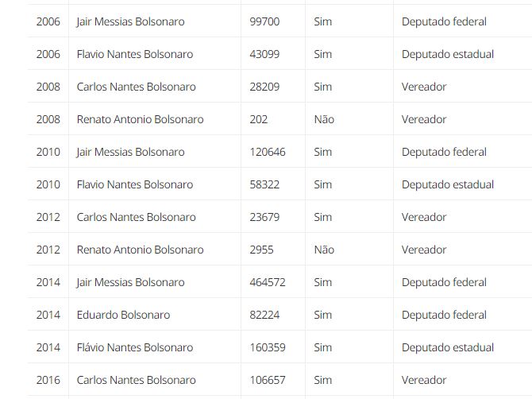532x399 pixels.
Task: Click vote count 28209
Action: [264, 87]
